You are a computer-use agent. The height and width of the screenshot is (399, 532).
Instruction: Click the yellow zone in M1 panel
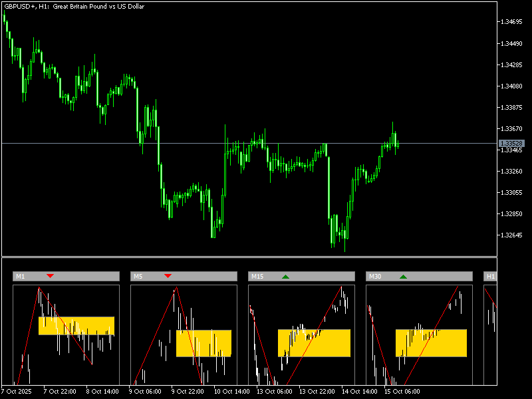(76, 325)
